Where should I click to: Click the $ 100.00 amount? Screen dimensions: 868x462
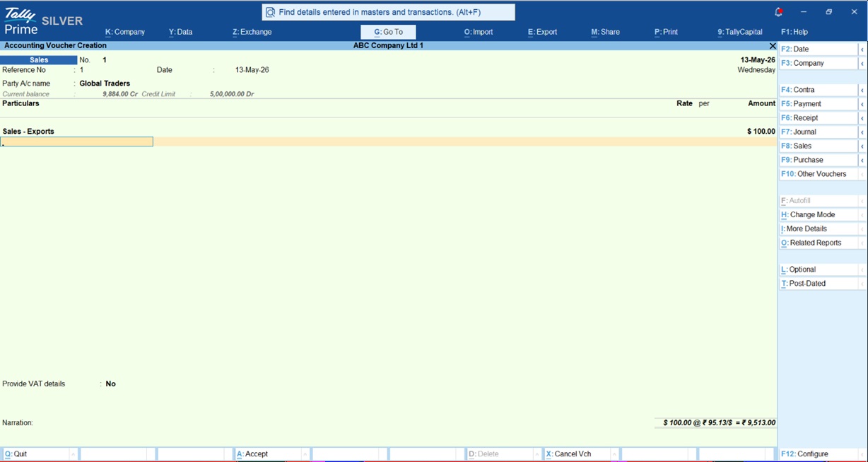[x=761, y=132]
